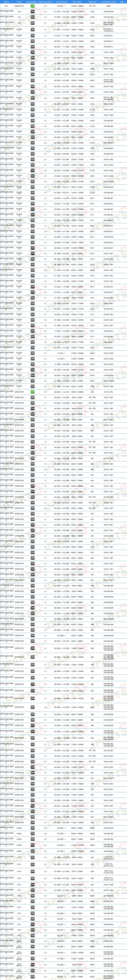The height and width of the screenshot is (980, 127).
Task: Click the ON diesel icon in the W461 row
Action: point(33,359)
